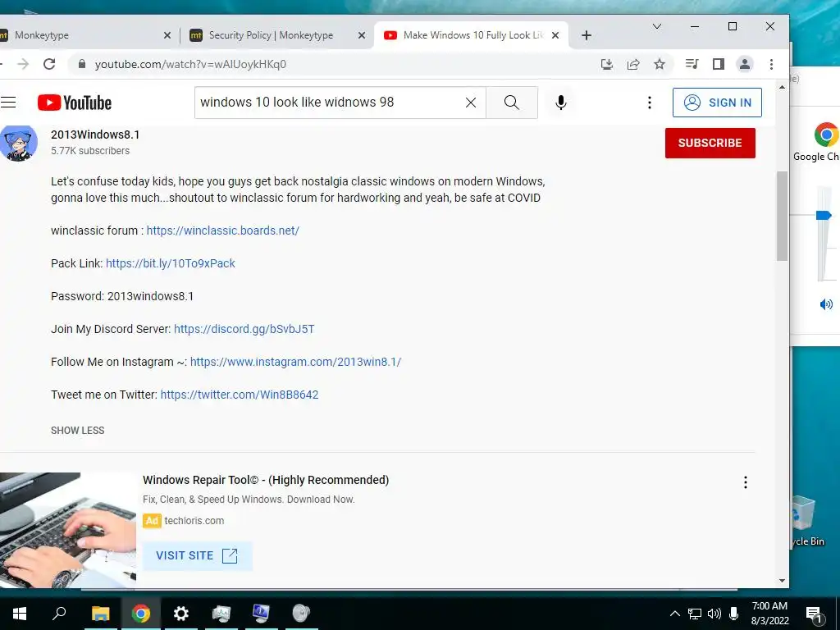
Task: Open Settings gear on taskbar
Action: pos(181,614)
